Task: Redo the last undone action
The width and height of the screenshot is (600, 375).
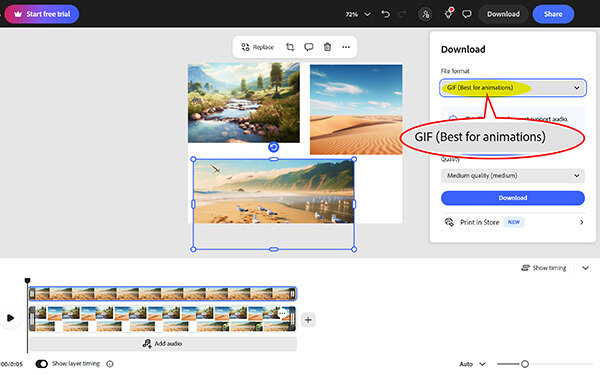Action: 402,14
